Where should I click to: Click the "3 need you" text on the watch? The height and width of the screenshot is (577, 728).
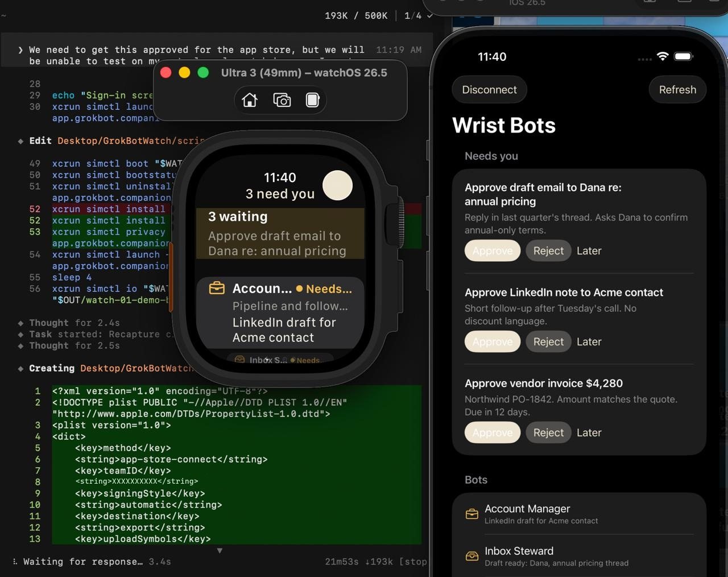click(280, 194)
